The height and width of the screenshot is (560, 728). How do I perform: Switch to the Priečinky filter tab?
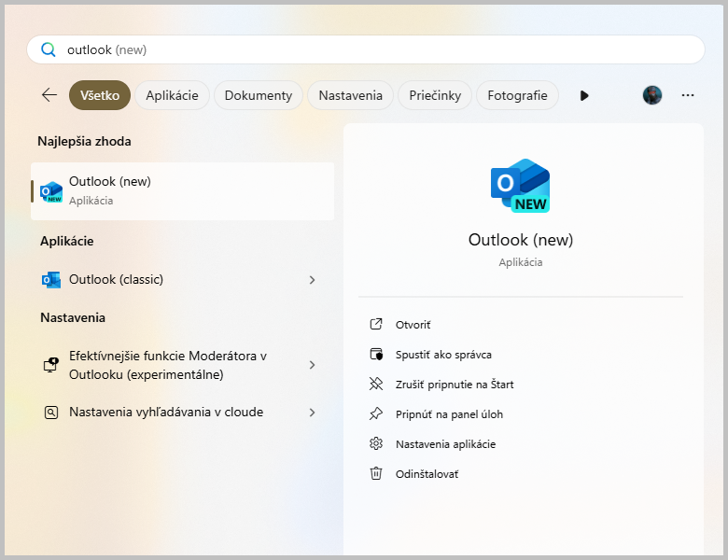(x=435, y=95)
